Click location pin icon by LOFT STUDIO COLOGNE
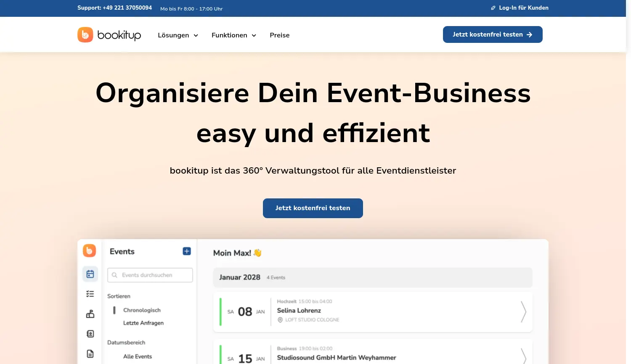This screenshot has height=364, width=631. 280,320
